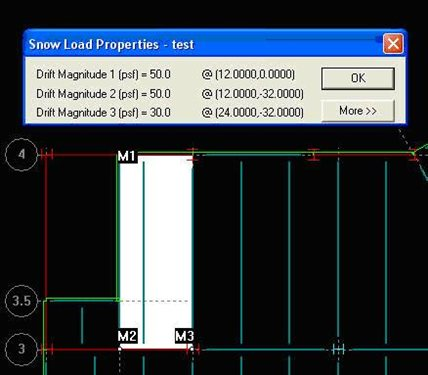Screen dimensions: 428x375
Task: Select the M3 drift marker
Action: coord(184,336)
